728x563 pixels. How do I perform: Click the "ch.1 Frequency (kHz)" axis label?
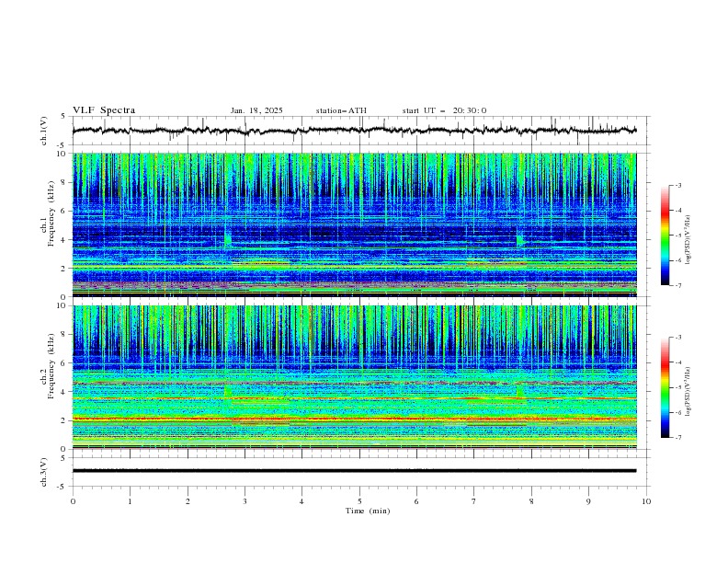click(x=48, y=214)
